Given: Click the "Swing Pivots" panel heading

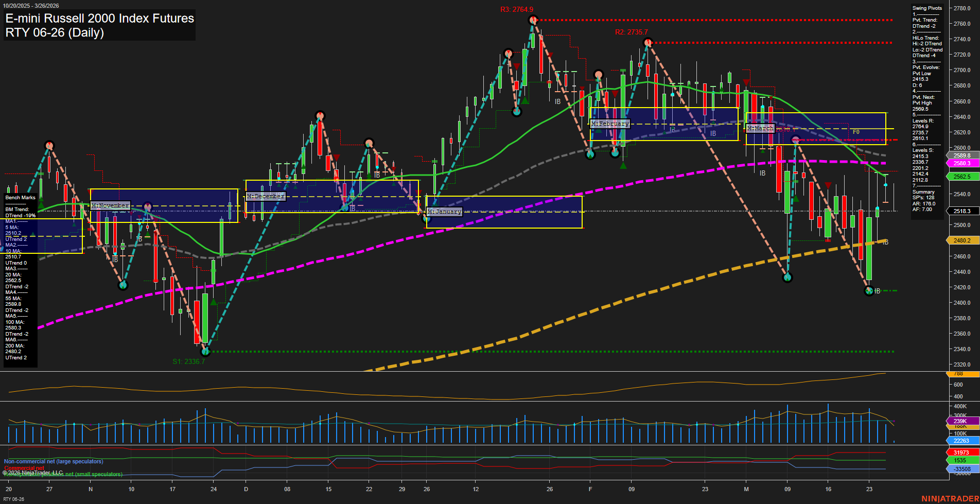Looking at the screenshot, I should (x=927, y=8).
